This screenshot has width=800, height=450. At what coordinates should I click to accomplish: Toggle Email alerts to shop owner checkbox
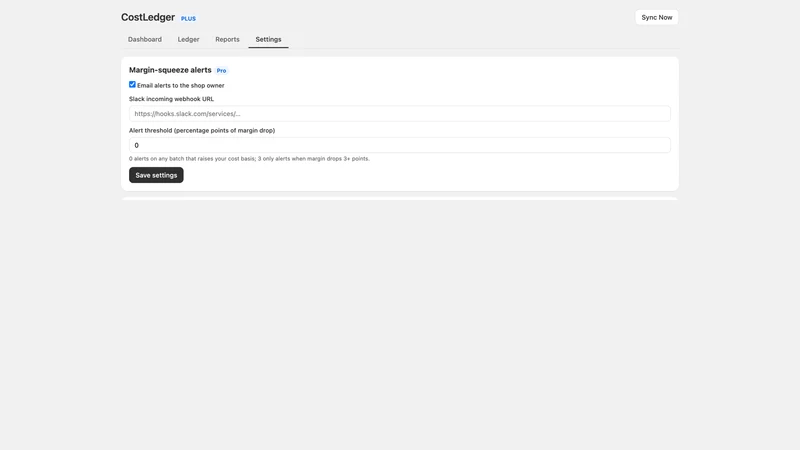click(132, 85)
